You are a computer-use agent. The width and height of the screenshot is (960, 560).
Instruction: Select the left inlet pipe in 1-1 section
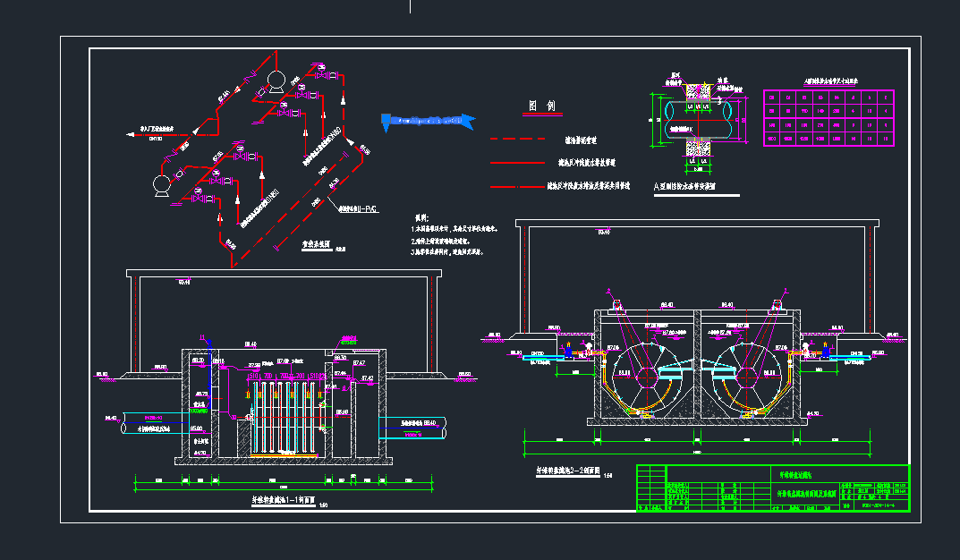(156, 423)
